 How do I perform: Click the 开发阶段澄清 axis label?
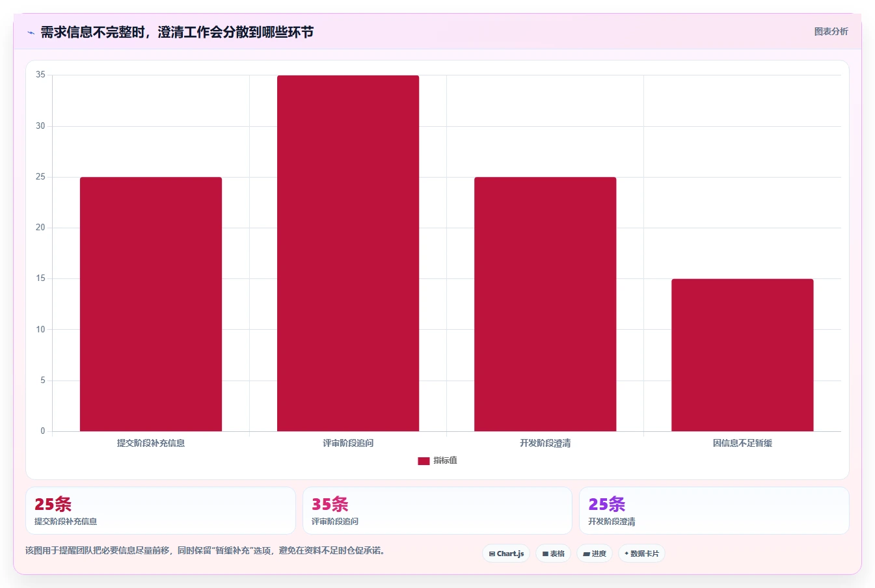pyautogui.click(x=545, y=443)
